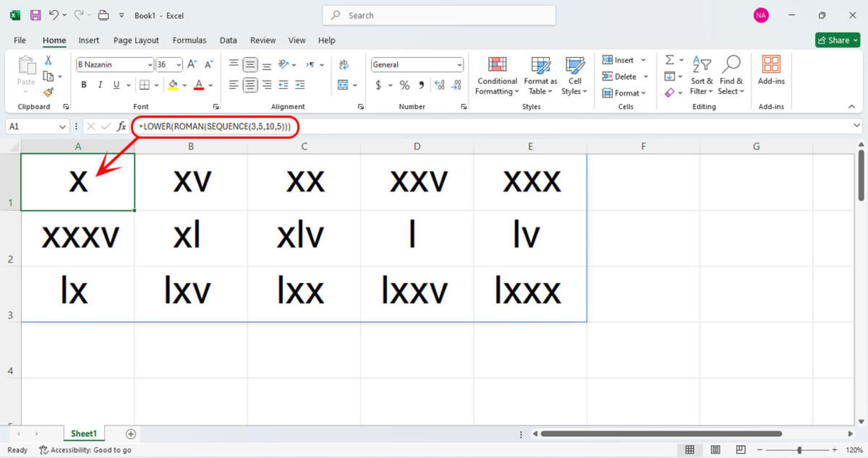This screenshot has height=458, width=868.
Task: Click the Increase Font Size icon
Action: coord(192,65)
